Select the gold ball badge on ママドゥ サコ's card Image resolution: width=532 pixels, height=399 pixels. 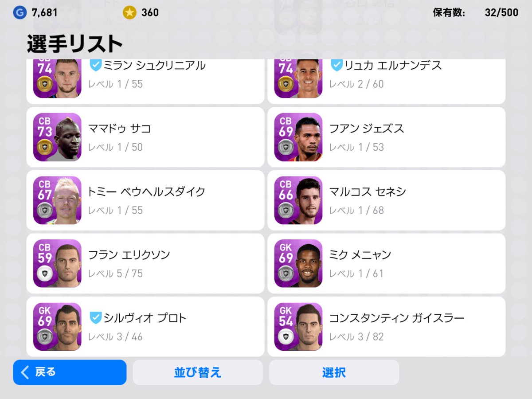click(x=45, y=146)
